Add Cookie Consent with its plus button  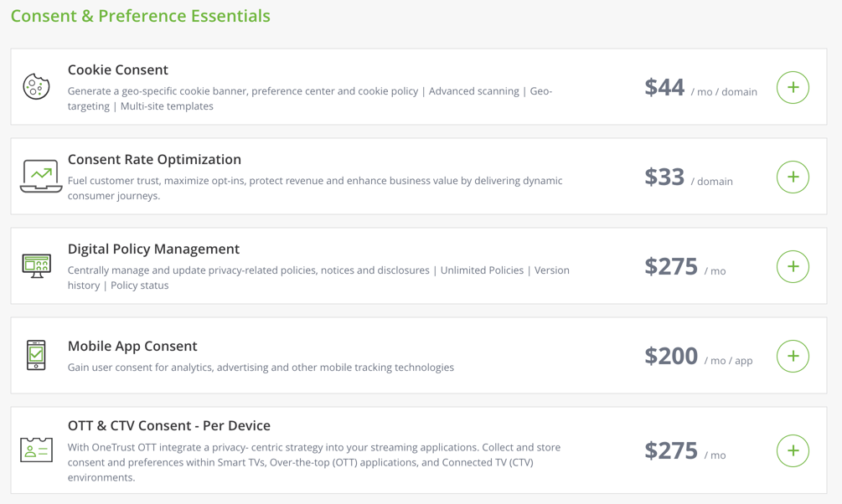click(793, 87)
